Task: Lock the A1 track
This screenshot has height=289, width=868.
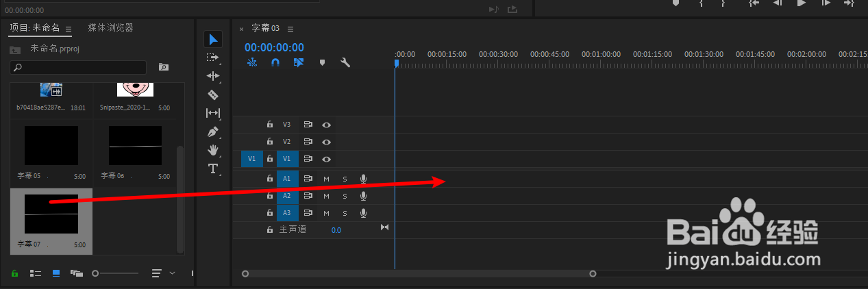Action: point(270,179)
